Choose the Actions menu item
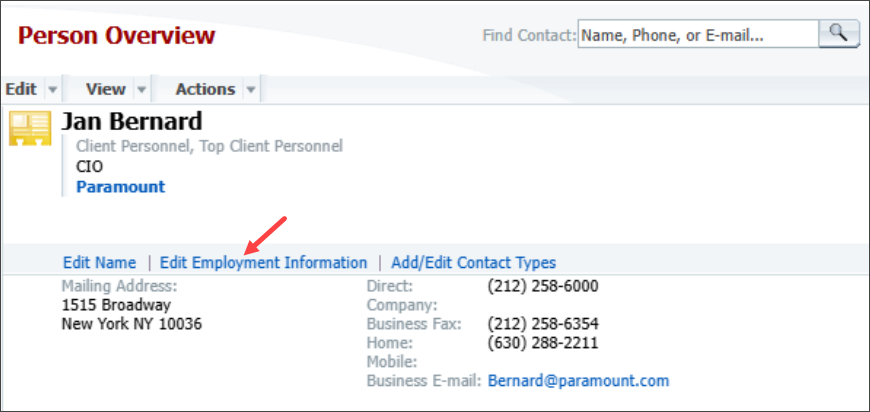This screenshot has height=412, width=870. tap(205, 89)
